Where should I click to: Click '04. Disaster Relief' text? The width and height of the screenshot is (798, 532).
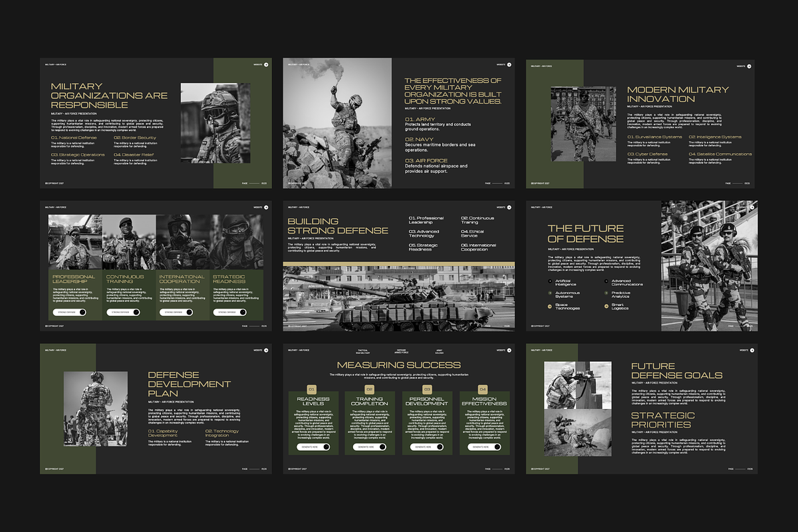[x=134, y=154]
